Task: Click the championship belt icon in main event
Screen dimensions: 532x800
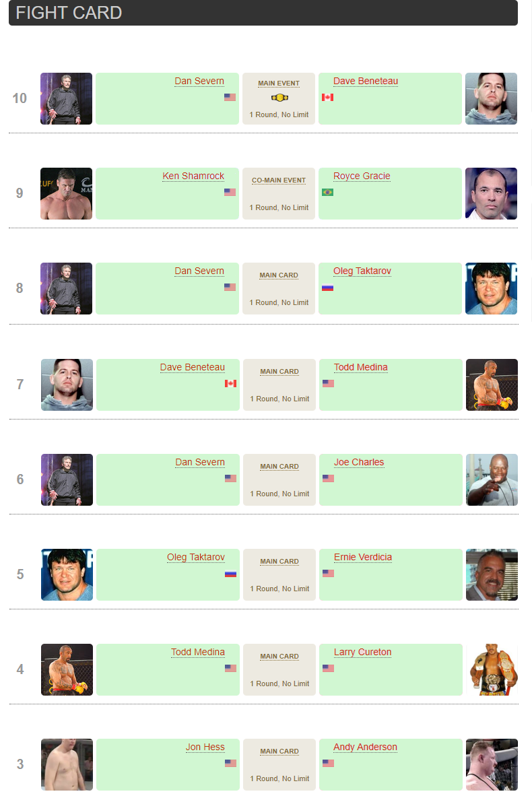Action: point(279,98)
